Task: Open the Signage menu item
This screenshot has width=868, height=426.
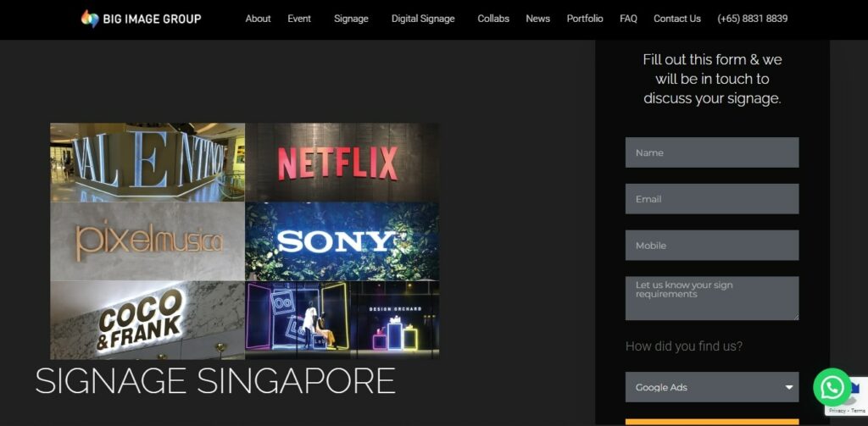Action: point(351,19)
